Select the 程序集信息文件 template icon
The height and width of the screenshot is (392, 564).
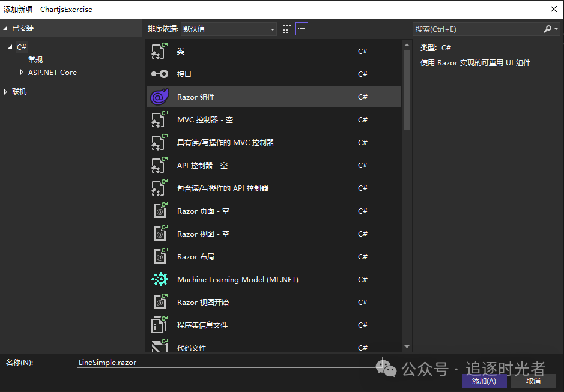160,325
